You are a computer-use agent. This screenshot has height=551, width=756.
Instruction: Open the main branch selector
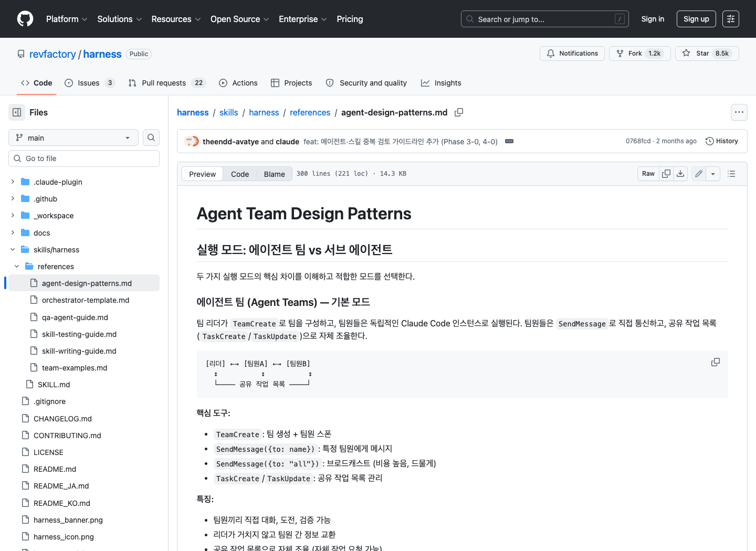coord(73,137)
